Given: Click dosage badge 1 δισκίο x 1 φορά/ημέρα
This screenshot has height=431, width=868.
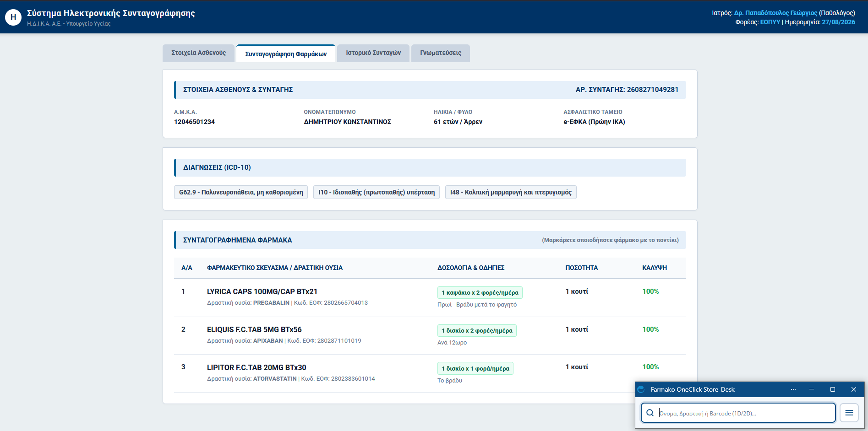Looking at the screenshot, I should click(475, 369).
